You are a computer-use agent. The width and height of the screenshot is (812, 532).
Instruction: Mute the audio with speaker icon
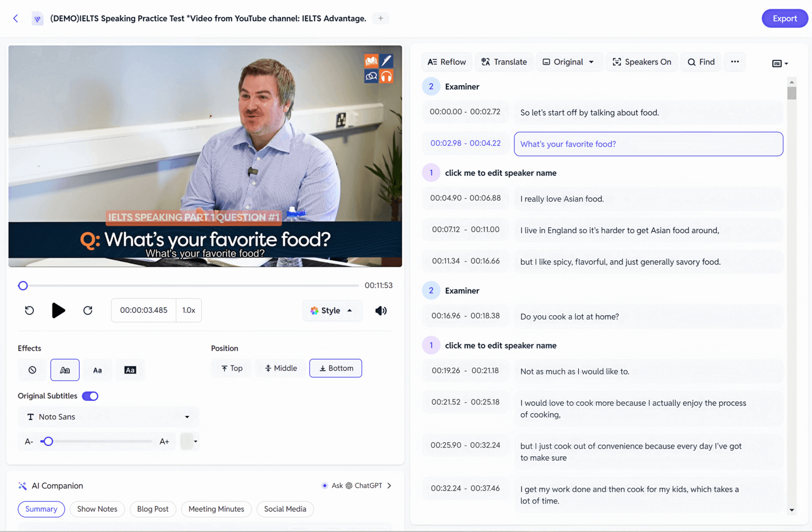(381, 311)
